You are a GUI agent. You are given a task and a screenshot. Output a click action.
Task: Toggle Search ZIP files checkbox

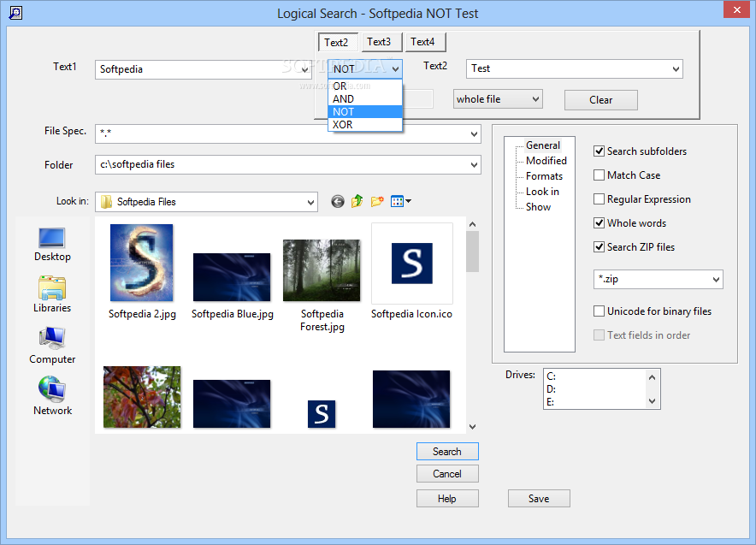[599, 247]
